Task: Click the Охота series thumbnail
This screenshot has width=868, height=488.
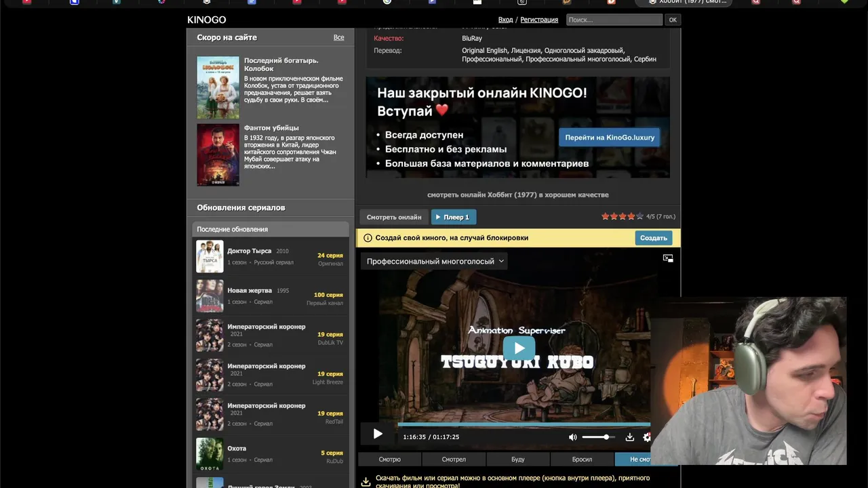Action: point(210,453)
